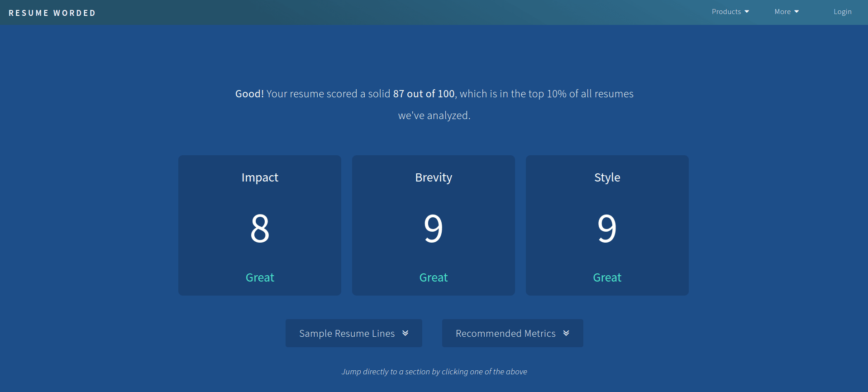This screenshot has width=868, height=392.
Task: Select the Impact card heading
Action: [x=260, y=177]
